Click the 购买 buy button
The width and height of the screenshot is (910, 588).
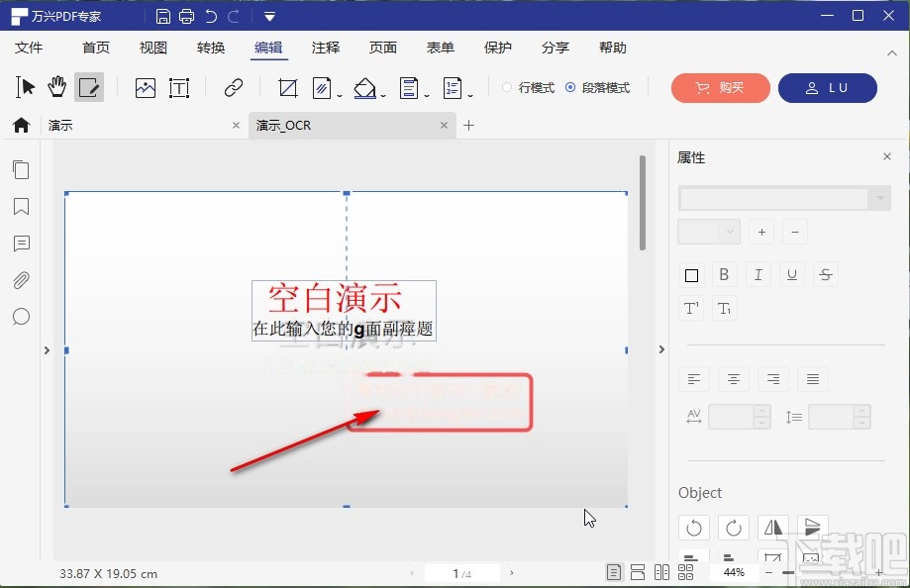coord(720,88)
